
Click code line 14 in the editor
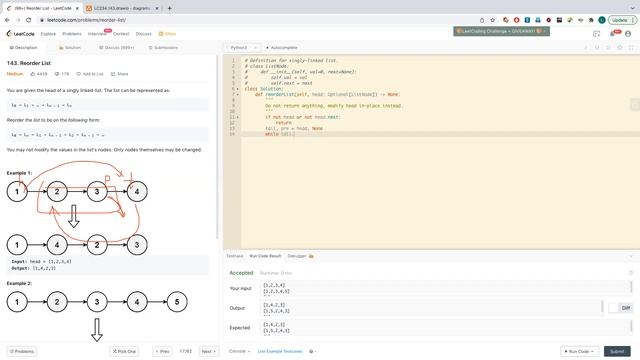(440, 134)
